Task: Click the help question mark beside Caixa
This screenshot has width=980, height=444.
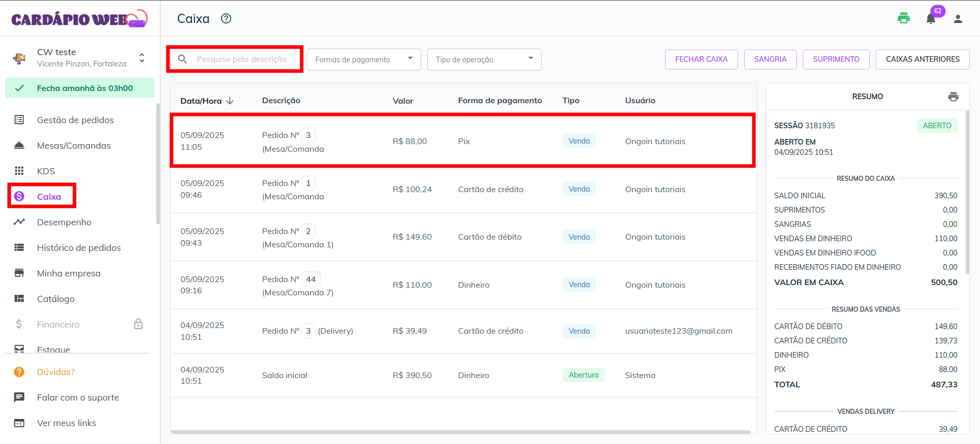Action: coord(226,19)
